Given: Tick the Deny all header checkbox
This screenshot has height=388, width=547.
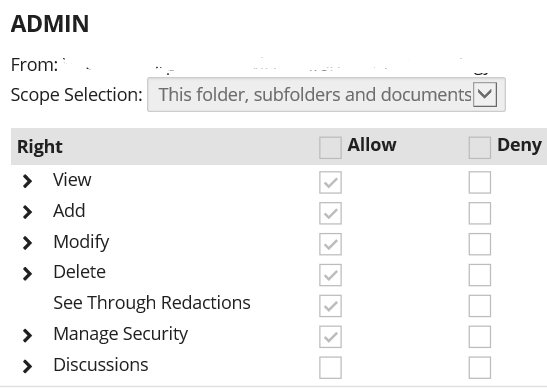Looking at the screenshot, I should click(480, 148).
